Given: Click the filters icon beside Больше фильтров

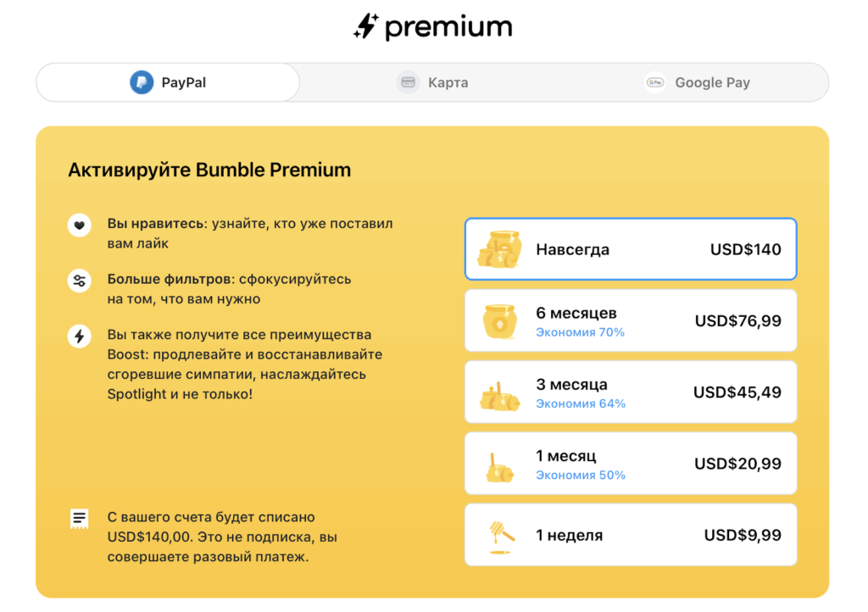Looking at the screenshot, I should click(x=80, y=280).
